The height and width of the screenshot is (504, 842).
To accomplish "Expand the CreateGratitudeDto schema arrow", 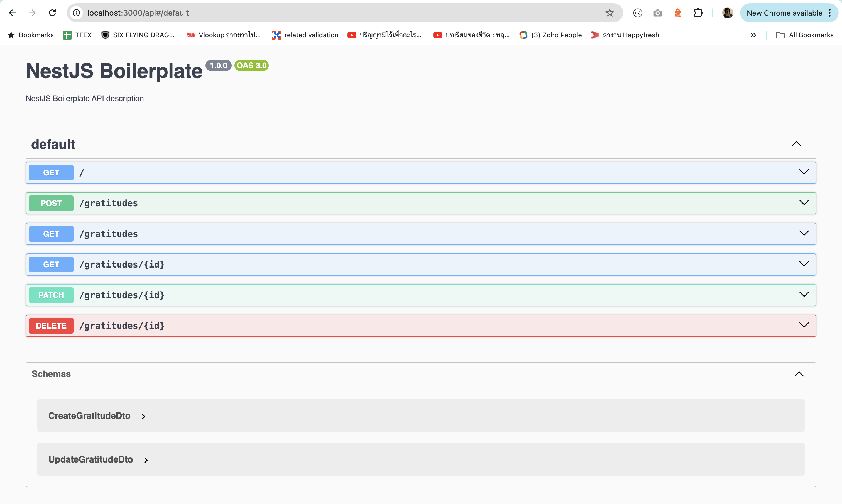I will pyautogui.click(x=144, y=416).
